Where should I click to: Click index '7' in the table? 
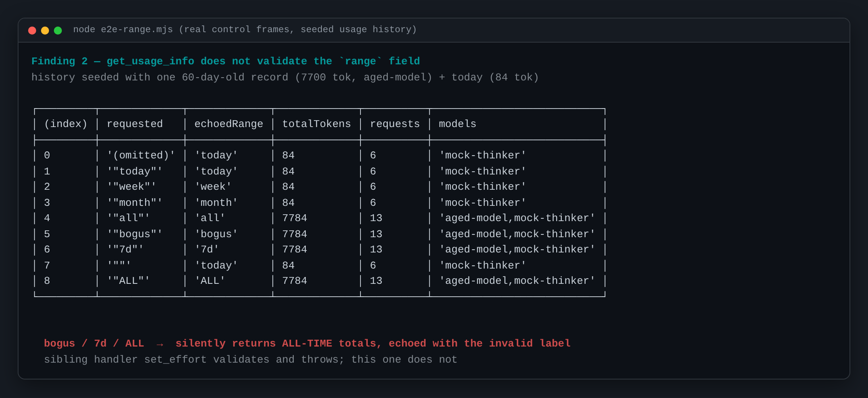tap(47, 265)
